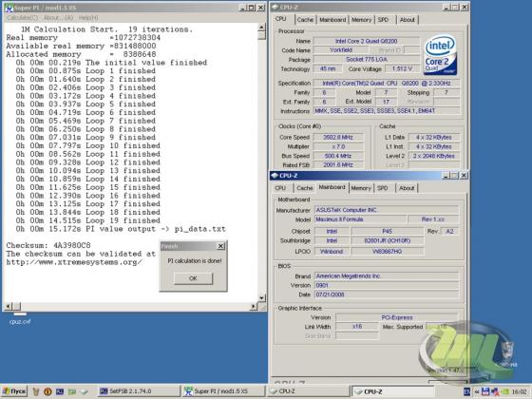Click the BIOS Brand 'American Megatrends Inc.'
This screenshot has height=399, width=532.
point(387,276)
